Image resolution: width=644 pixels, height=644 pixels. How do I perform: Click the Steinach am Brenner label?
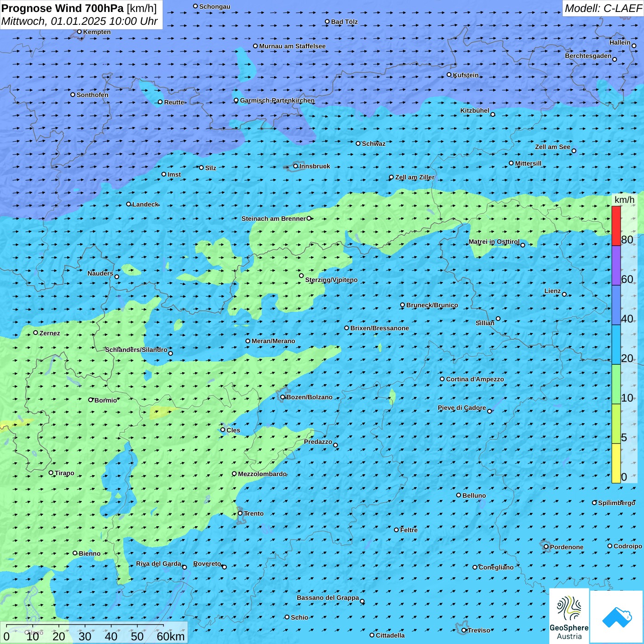(x=273, y=218)
